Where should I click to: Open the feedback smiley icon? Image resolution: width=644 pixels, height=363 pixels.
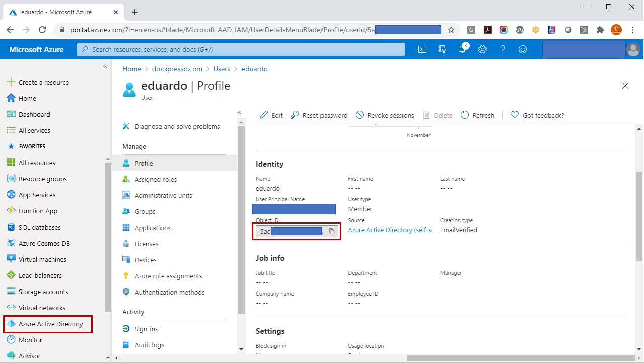point(523,49)
